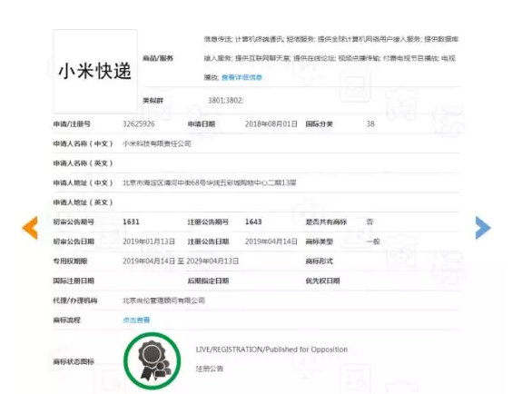
Task: Click the 申请人地址（中文） label
Action: tap(83, 182)
